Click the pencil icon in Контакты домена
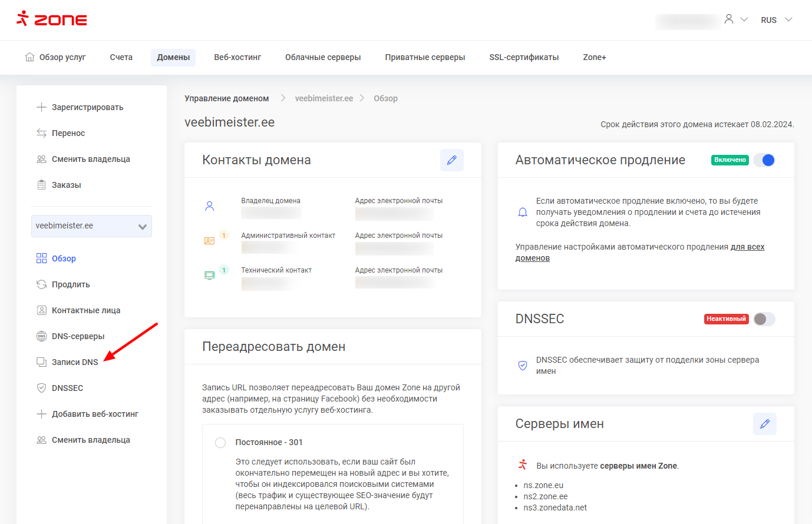 tap(451, 160)
